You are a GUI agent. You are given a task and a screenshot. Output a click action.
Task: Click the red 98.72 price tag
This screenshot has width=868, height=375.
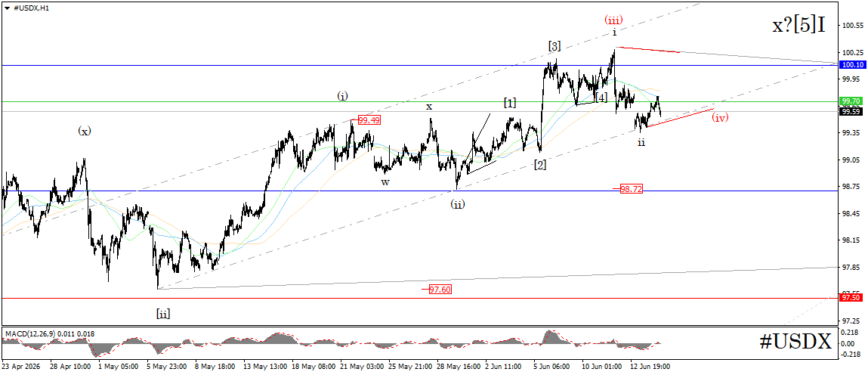point(631,189)
